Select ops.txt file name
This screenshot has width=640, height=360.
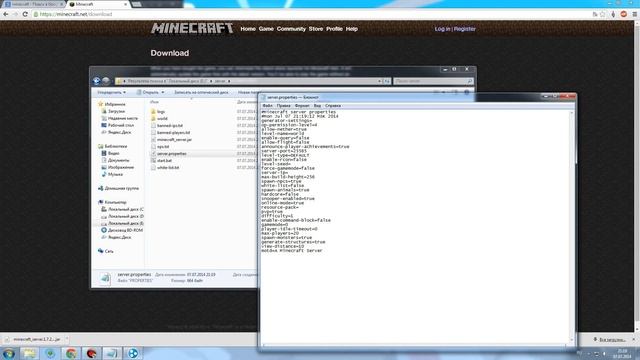pos(163,147)
